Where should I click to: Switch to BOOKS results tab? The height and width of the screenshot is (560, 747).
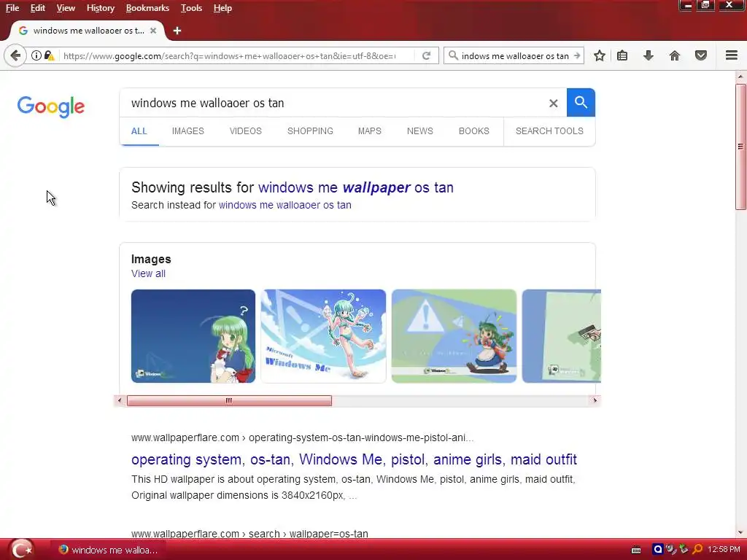point(474,131)
